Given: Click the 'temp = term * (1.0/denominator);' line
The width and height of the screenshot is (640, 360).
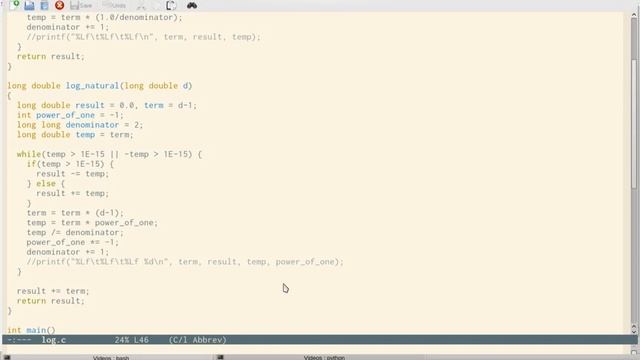Looking at the screenshot, I should (104, 18).
